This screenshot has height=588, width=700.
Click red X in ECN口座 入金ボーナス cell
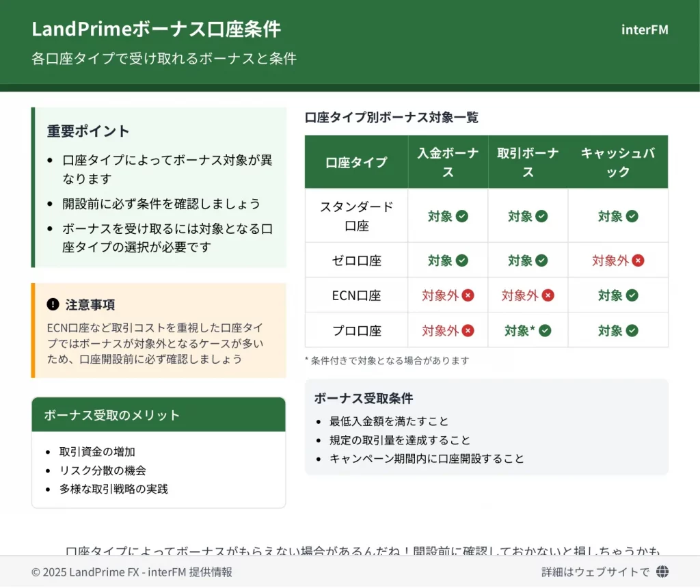point(468,295)
